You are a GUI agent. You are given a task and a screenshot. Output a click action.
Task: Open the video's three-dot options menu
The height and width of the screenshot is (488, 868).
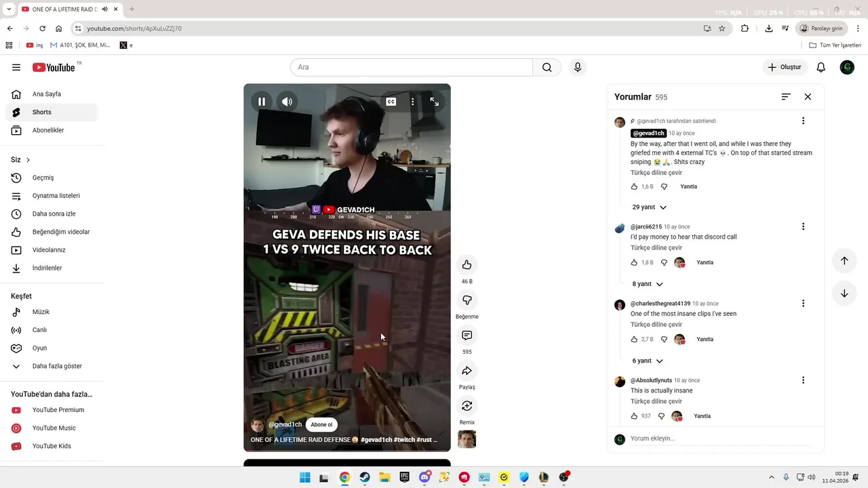pyautogui.click(x=412, y=102)
